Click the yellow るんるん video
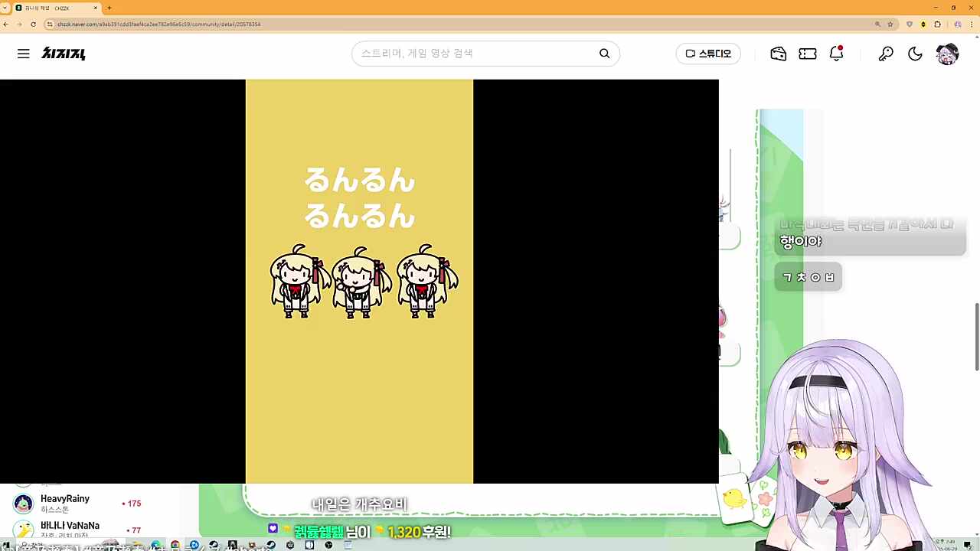Screen dimensions: 980x551 pyautogui.click(x=359, y=282)
